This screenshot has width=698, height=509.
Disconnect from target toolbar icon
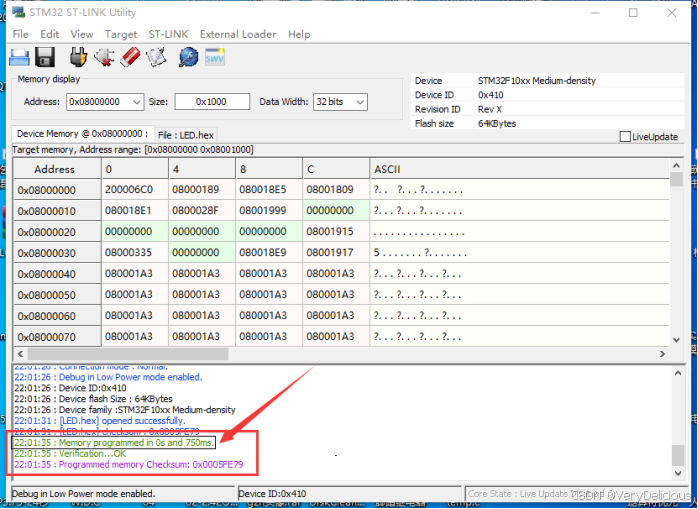click(104, 57)
